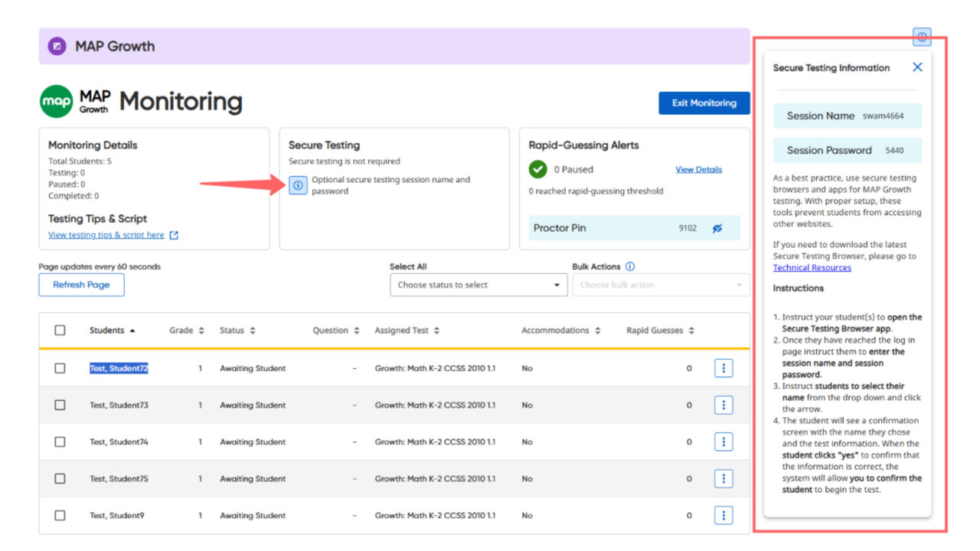The image size is (980, 551).
Task: Click assigned test cell for Student75
Action: coord(435,478)
